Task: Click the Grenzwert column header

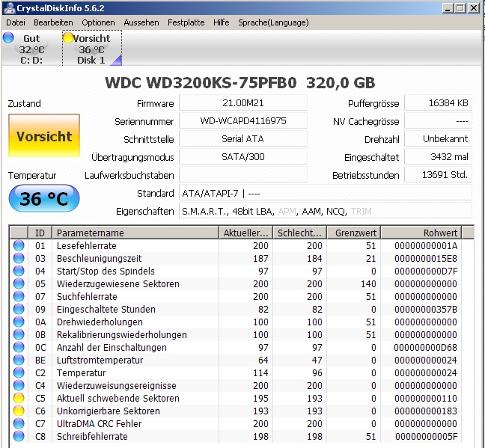Action: (353, 233)
